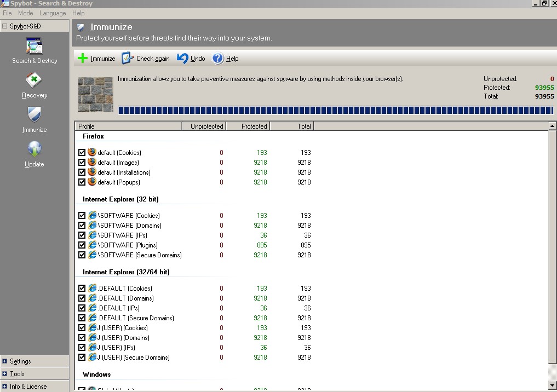Sort by the Unprotected column header

pos(204,126)
